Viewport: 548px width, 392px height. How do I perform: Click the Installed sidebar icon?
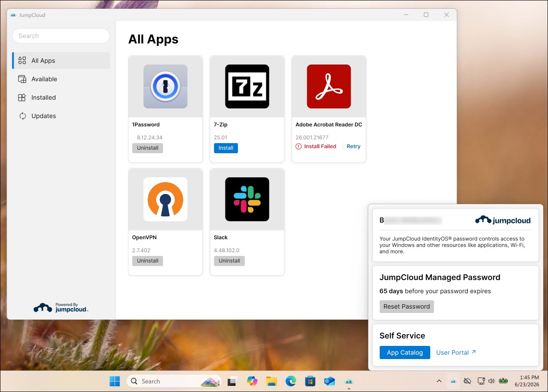tap(22, 97)
